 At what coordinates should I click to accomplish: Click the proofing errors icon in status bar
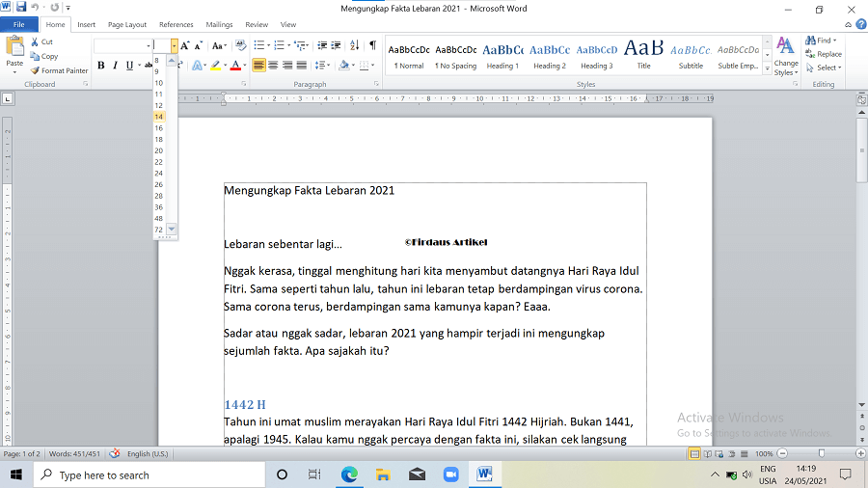pyautogui.click(x=115, y=453)
